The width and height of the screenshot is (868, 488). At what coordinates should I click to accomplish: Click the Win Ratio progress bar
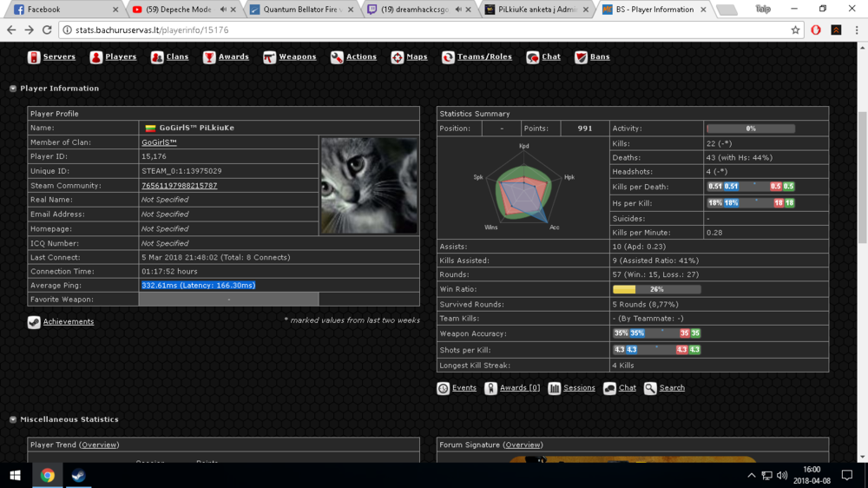click(x=656, y=289)
